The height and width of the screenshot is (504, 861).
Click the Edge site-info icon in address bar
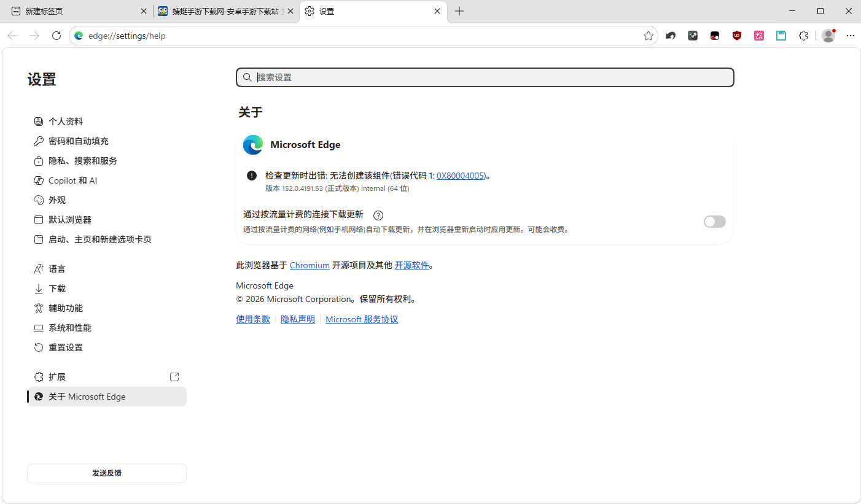(79, 36)
